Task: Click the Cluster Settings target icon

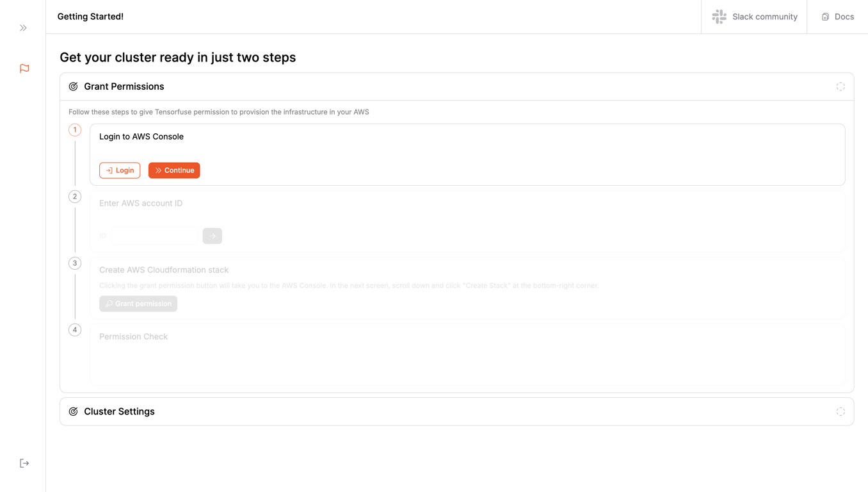Action: (x=74, y=412)
